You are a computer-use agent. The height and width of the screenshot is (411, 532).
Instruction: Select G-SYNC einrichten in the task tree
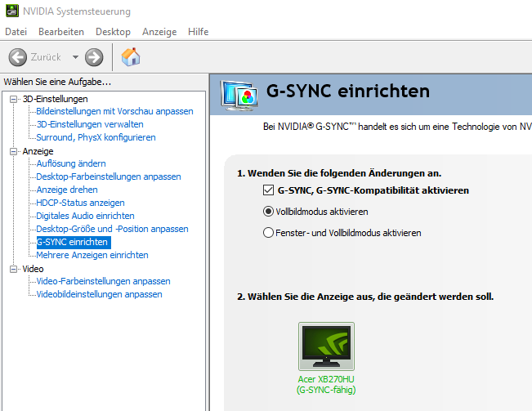click(x=74, y=242)
